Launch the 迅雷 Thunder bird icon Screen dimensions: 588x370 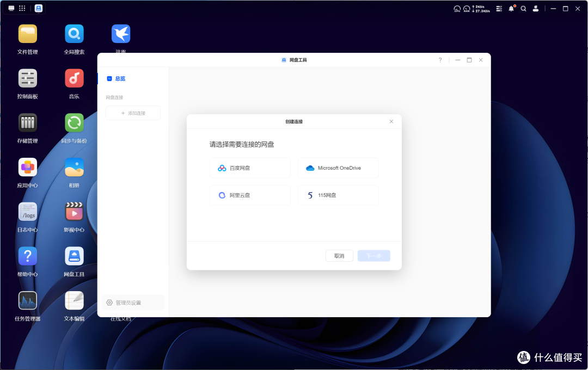tap(121, 34)
